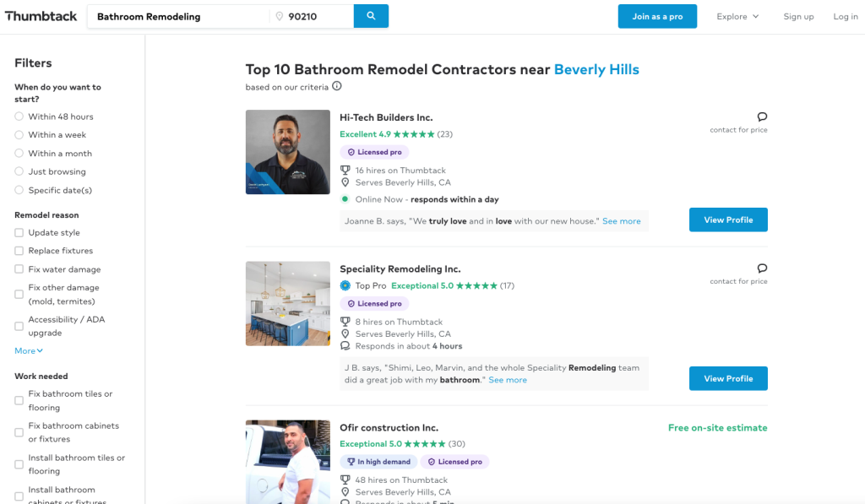Check "Install bathroom tiles or flooring"
This screenshot has height=504, width=865.
[x=19, y=464]
